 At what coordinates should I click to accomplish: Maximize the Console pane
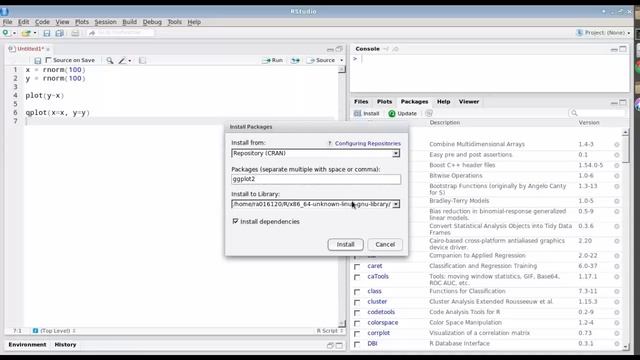point(623,49)
